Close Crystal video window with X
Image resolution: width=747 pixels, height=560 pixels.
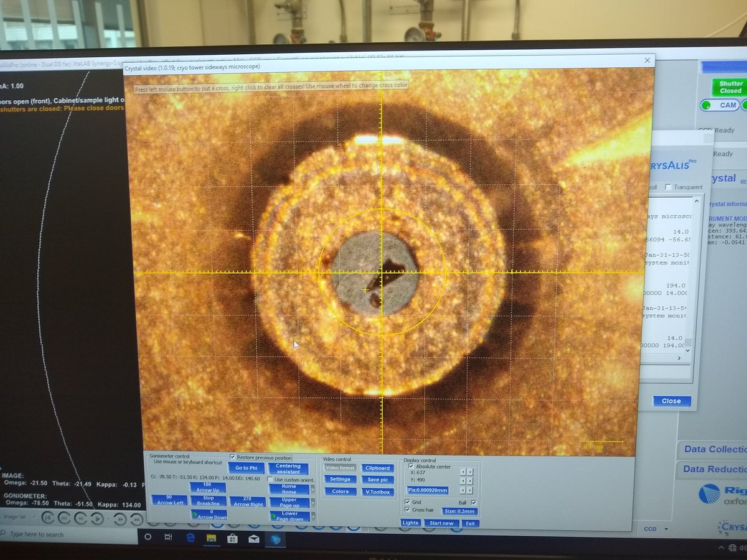(648, 60)
